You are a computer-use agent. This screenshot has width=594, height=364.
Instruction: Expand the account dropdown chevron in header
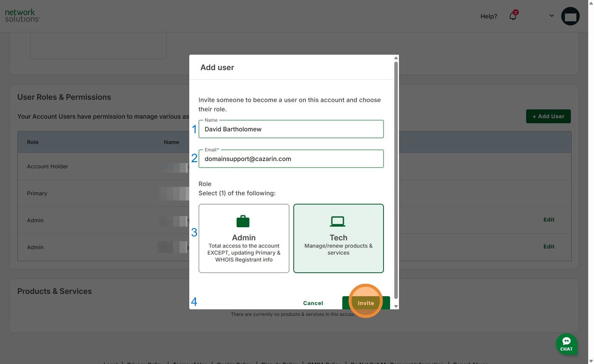pos(552,16)
